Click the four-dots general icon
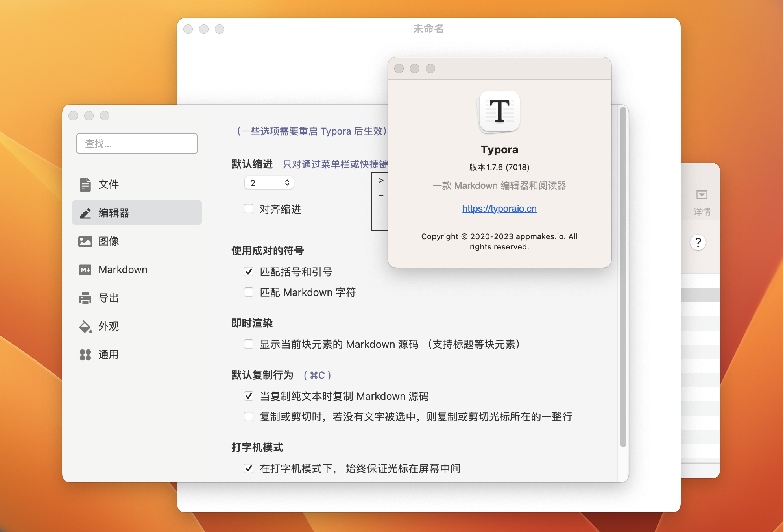783x532 pixels. click(x=85, y=355)
